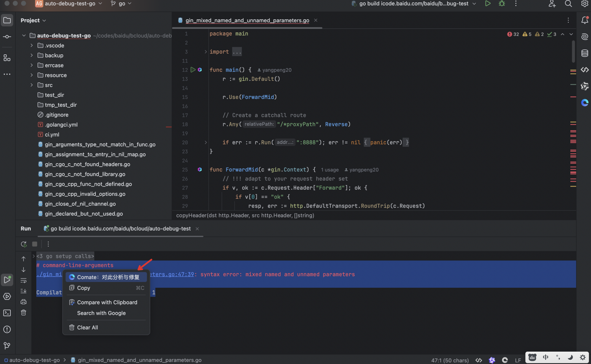This screenshot has width=591, height=364.
Task: Open Run panel more options menu
Action: 48,244
